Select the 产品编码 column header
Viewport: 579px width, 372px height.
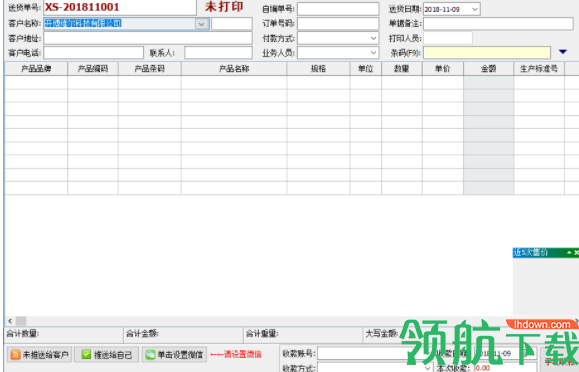pyautogui.click(x=93, y=69)
